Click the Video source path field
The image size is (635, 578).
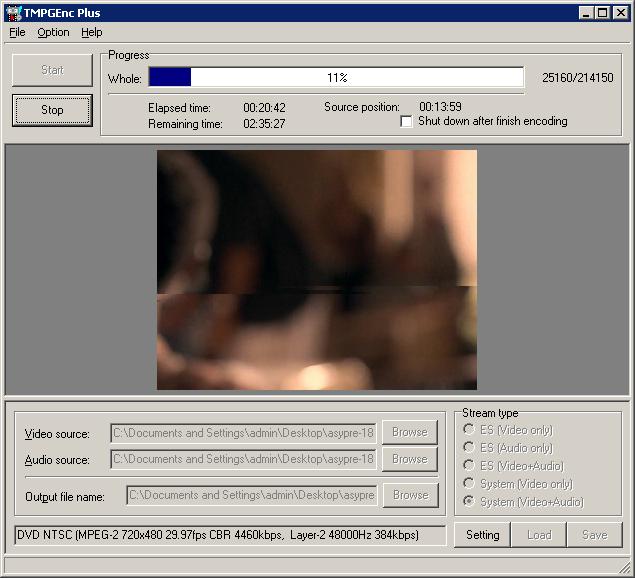point(243,433)
